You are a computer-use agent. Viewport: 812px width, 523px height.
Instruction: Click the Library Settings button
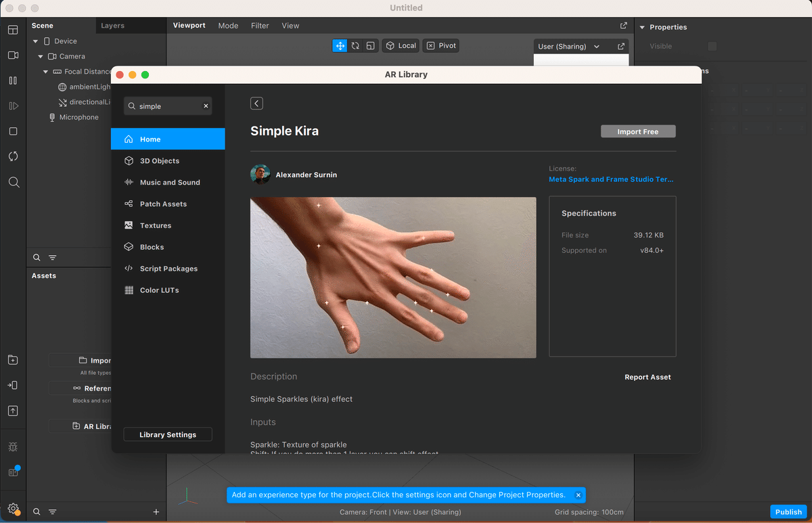click(x=168, y=434)
